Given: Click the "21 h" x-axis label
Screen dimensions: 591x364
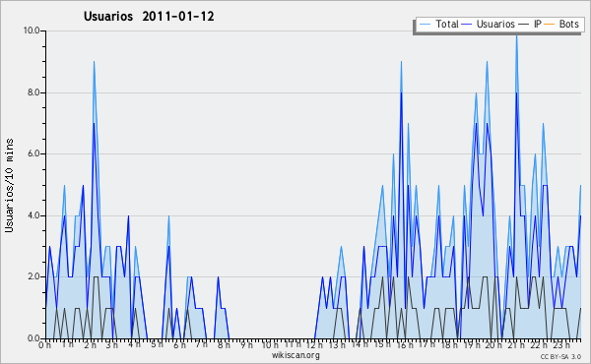Looking at the screenshot, I should (515, 345).
